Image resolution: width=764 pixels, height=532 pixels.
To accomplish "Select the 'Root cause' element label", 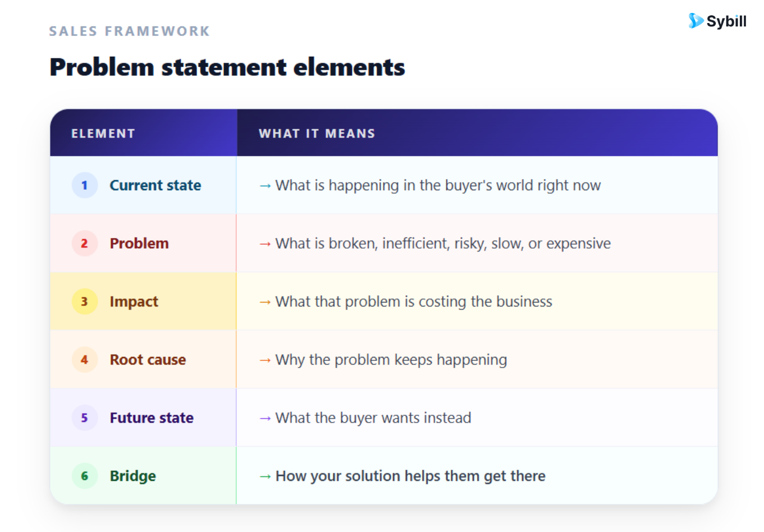I will click(148, 360).
